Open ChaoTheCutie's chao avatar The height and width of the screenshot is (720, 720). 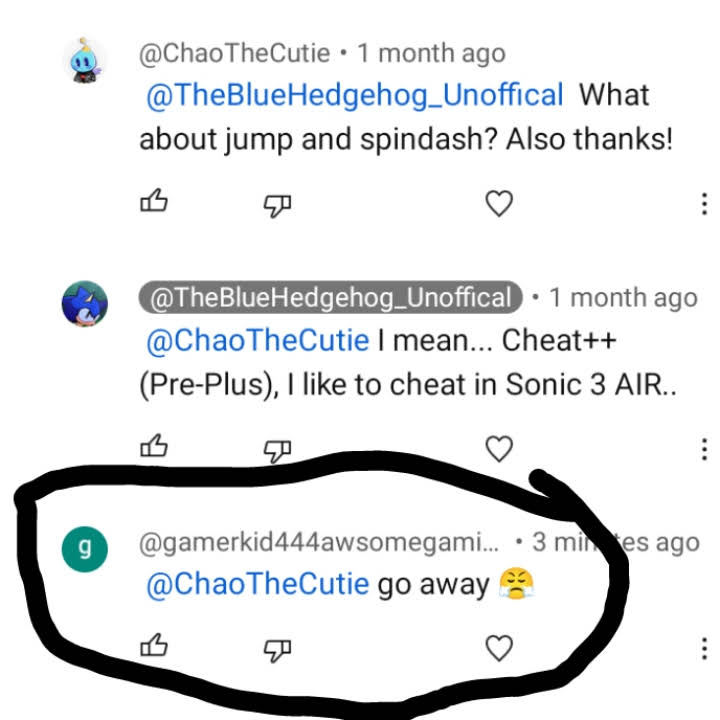pos(85,61)
